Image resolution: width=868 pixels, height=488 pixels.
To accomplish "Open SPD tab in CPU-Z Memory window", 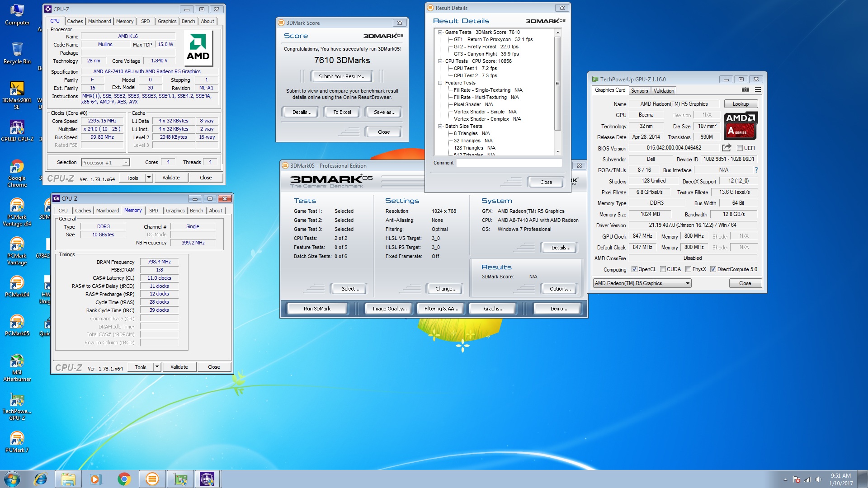I will pos(154,211).
